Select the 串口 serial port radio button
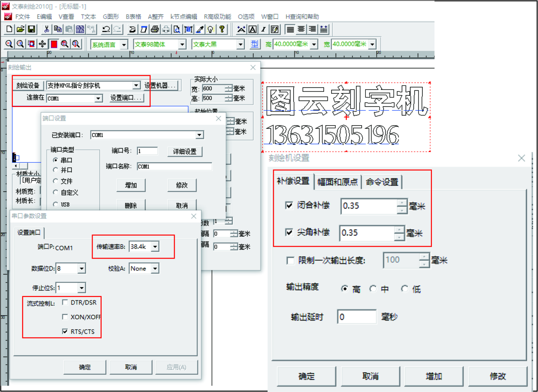The width and height of the screenshot is (538, 392). pos(55,160)
